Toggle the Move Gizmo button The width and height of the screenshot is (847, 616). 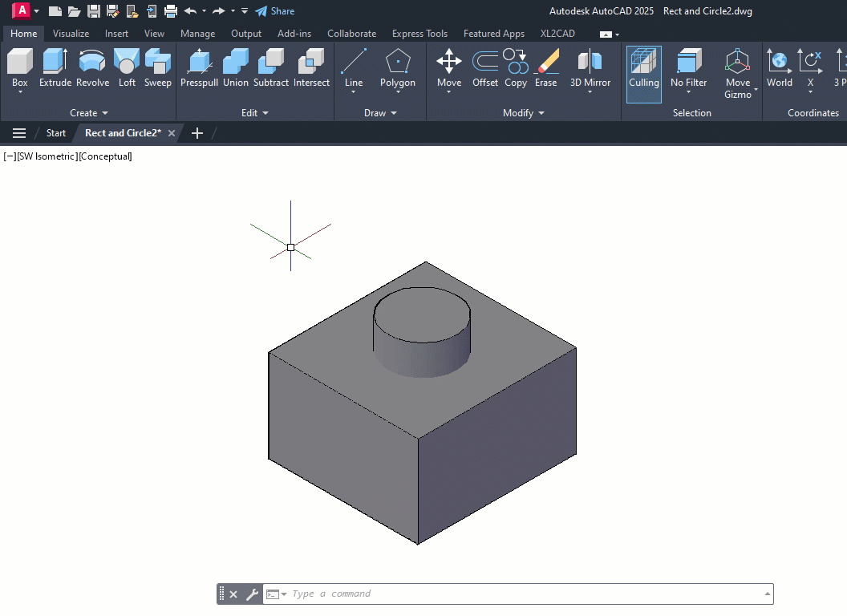click(x=737, y=74)
